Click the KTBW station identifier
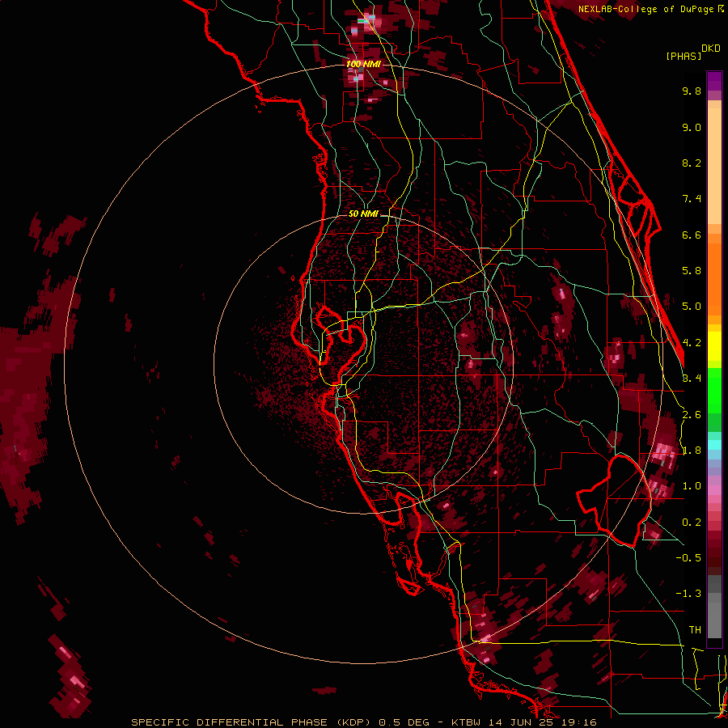Image resolution: width=728 pixels, height=728 pixels. (x=466, y=722)
